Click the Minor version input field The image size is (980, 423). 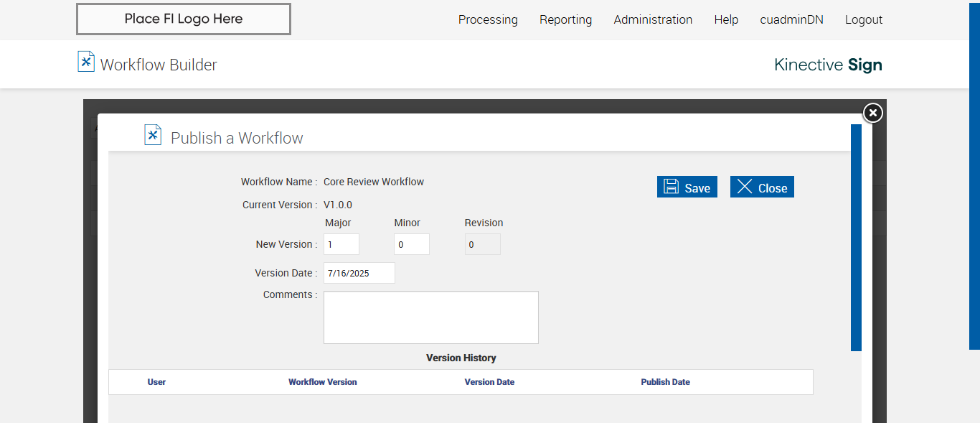(412, 244)
